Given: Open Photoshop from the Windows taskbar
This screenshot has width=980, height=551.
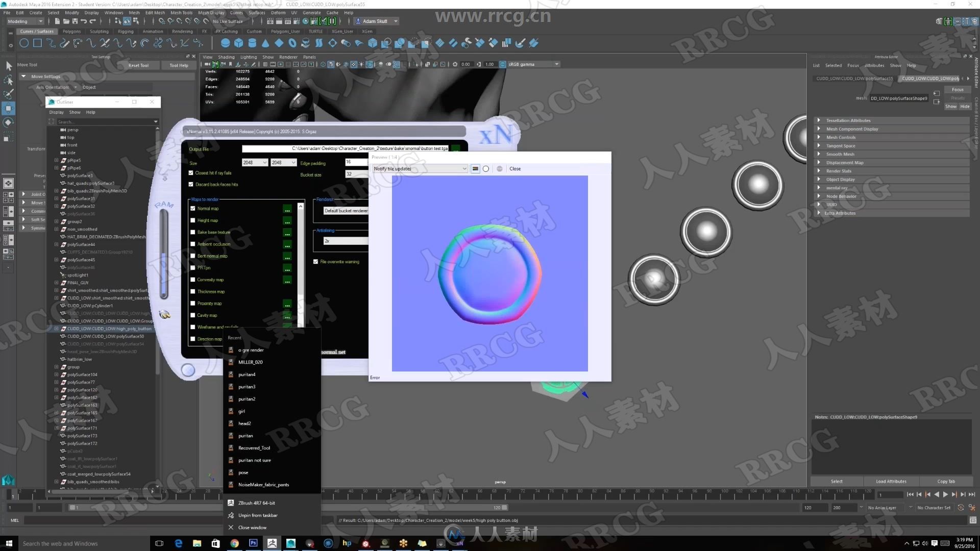Looking at the screenshot, I should click(253, 543).
